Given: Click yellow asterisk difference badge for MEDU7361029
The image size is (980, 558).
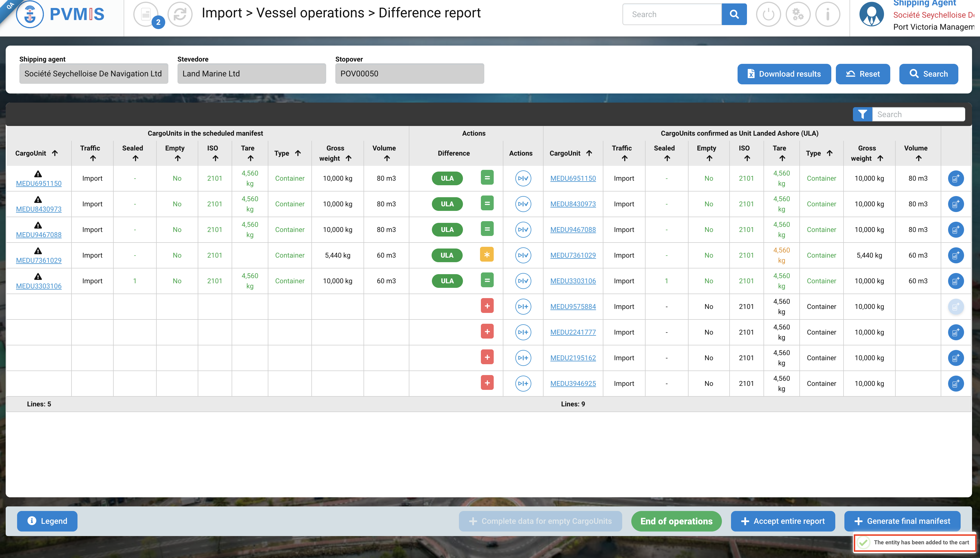Looking at the screenshot, I should 487,255.
